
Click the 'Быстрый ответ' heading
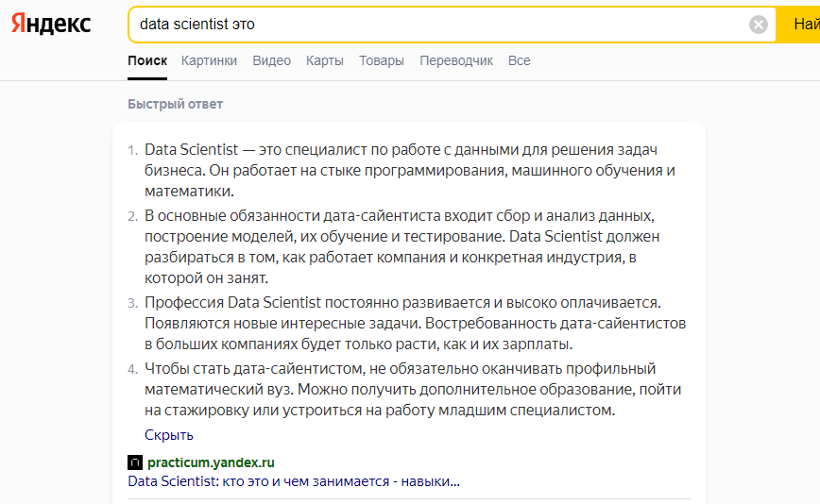click(175, 104)
